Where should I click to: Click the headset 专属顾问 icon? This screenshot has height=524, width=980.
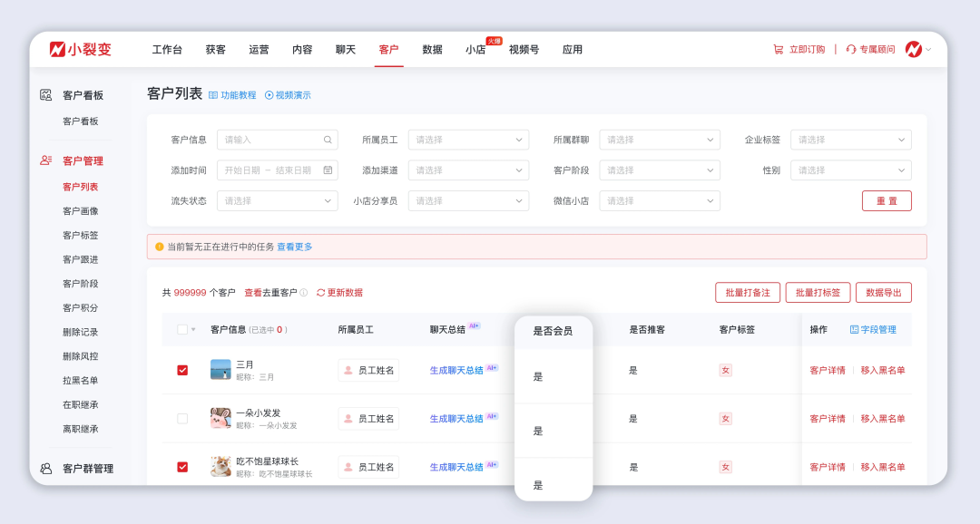pos(850,50)
